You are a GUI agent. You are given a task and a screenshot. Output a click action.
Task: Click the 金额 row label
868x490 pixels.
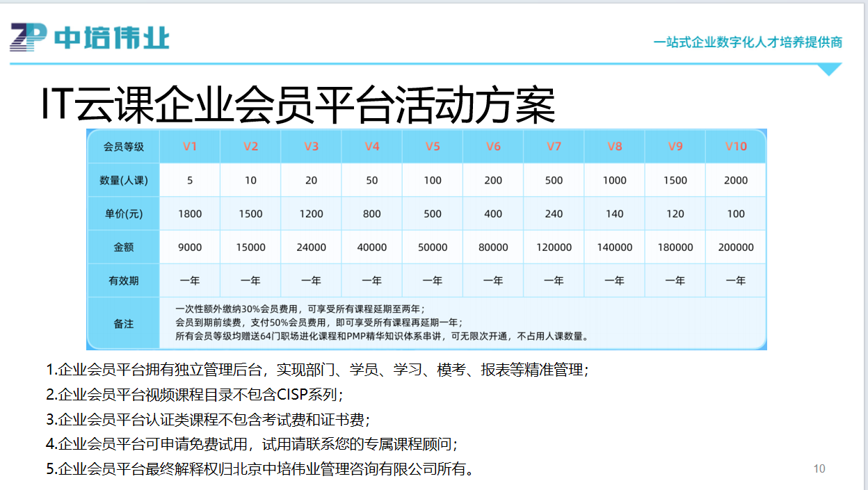(x=123, y=247)
